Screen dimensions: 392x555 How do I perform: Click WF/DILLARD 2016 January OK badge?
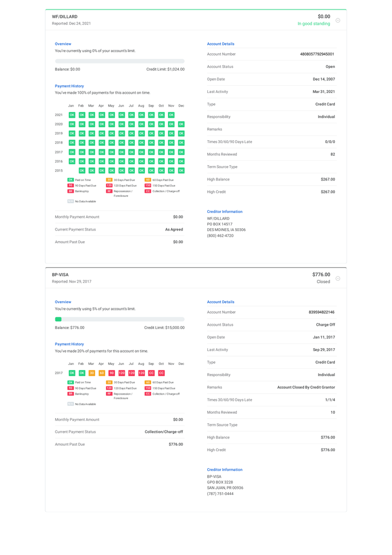[72, 161]
